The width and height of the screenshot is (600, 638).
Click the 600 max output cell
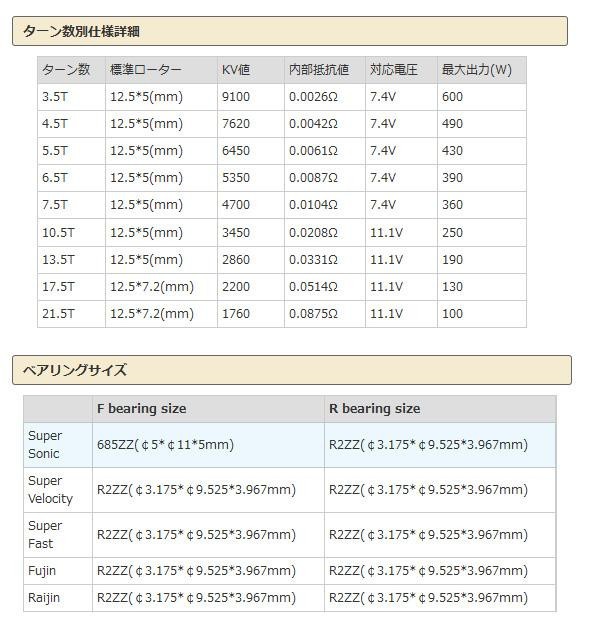click(452, 97)
